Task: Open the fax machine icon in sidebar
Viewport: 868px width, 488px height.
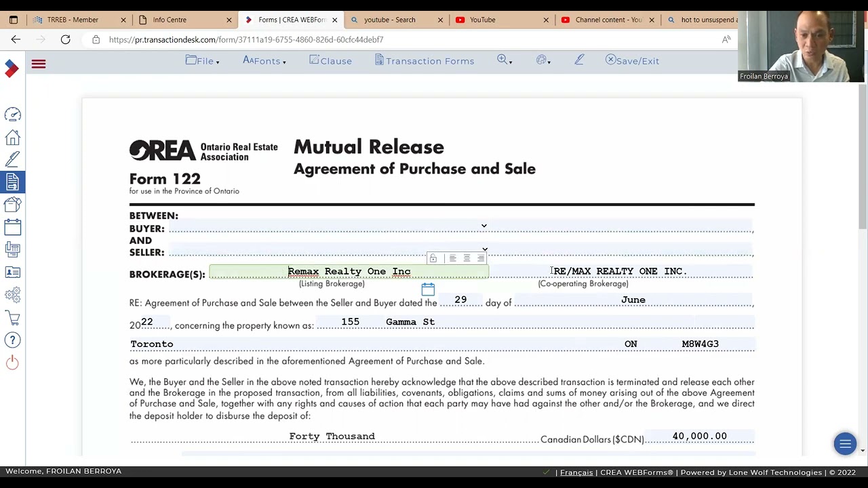Action: pyautogui.click(x=12, y=249)
